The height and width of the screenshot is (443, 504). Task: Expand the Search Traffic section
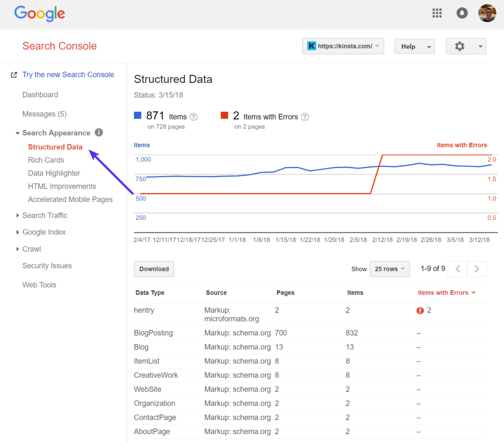tap(44, 215)
